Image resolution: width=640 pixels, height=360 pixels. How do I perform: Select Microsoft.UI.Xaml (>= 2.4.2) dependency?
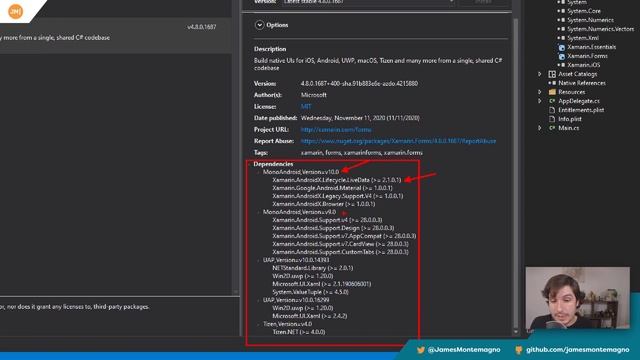tap(309, 316)
